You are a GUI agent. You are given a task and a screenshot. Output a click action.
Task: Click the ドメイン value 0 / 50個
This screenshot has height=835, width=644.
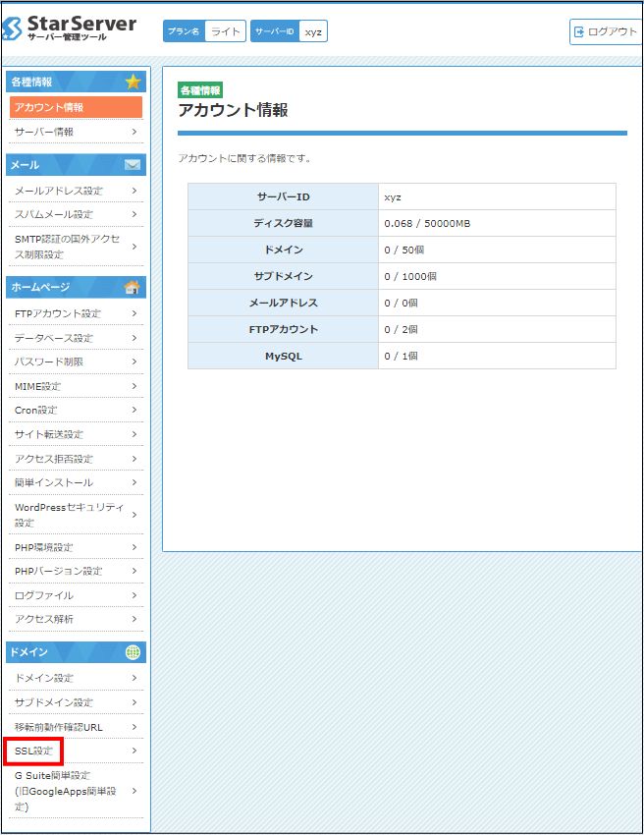pyautogui.click(x=403, y=250)
